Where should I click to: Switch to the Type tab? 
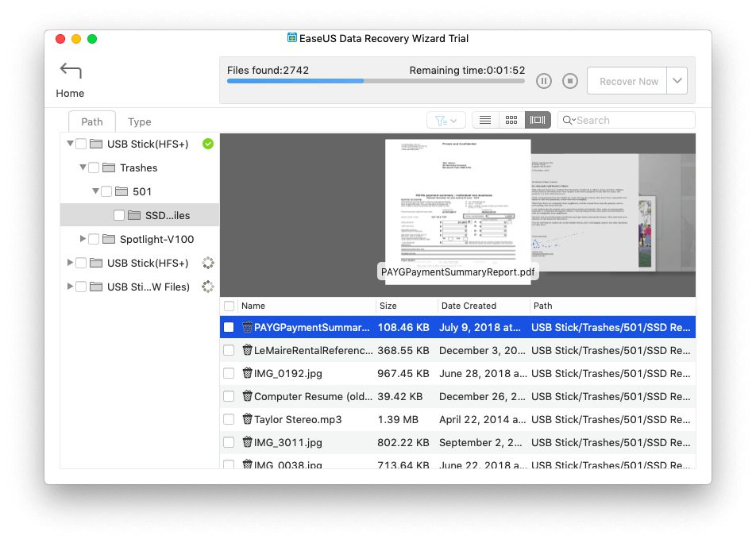139,122
